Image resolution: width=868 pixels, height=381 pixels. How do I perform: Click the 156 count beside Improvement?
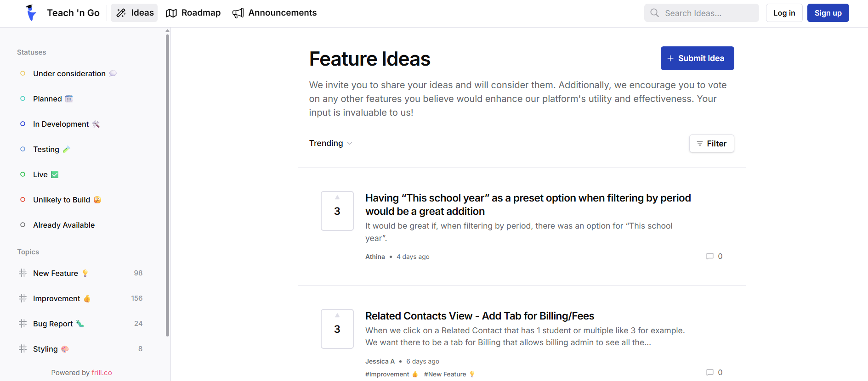[x=137, y=298]
